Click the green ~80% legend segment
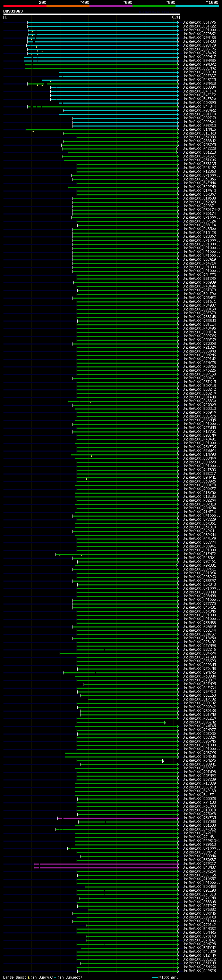Image resolution: width=222 pixels, height=980 pixels. coord(154,6)
